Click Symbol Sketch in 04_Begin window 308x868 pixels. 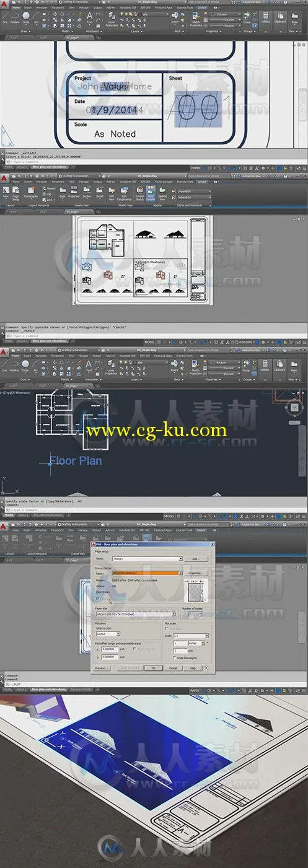coord(139,195)
